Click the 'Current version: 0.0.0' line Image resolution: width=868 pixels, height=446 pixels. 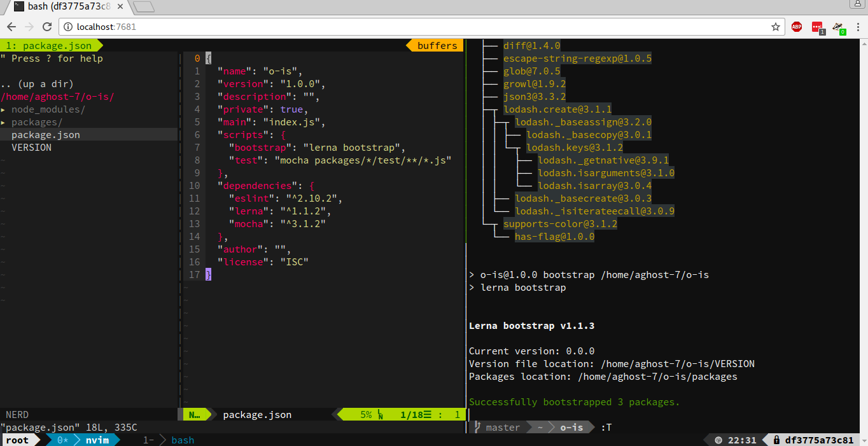pos(531,351)
